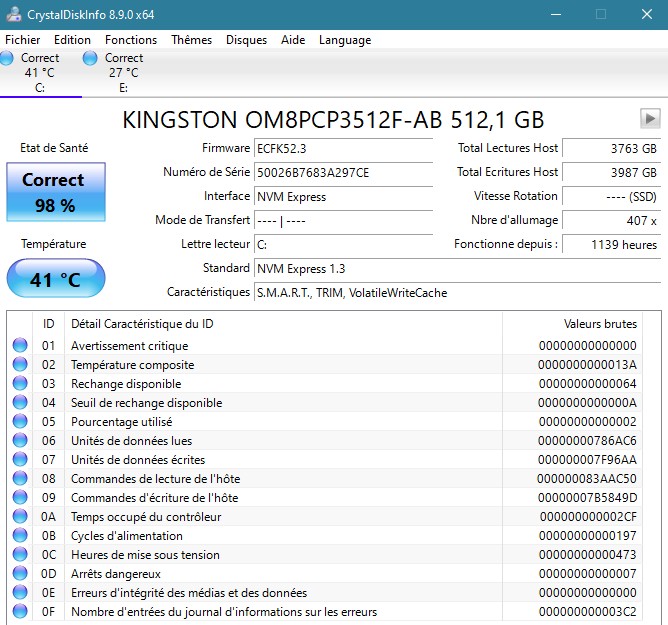Screen dimensions: 668x625
Task: Open the Fonctions menu
Action: [x=131, y=40]
